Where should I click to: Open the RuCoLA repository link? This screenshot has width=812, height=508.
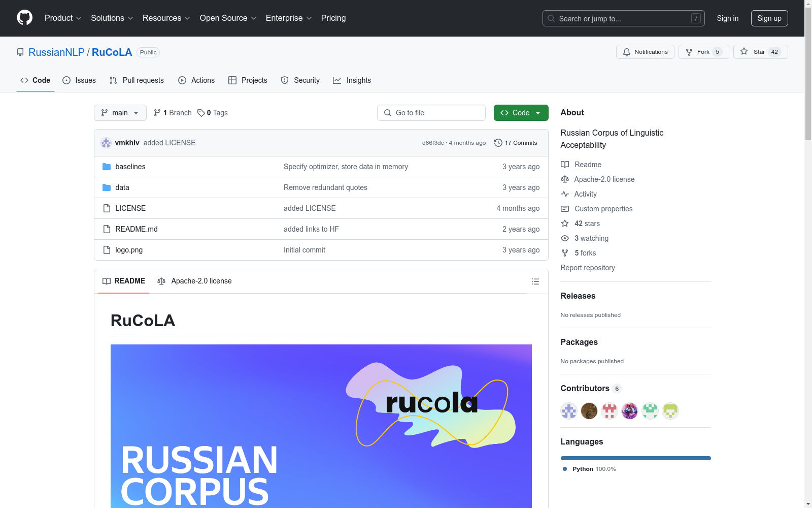[x=112, y=52]
